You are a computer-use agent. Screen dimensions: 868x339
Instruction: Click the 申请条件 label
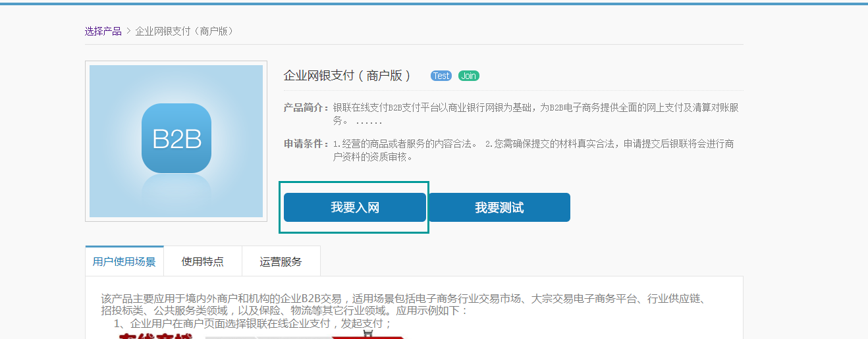(x=306, y=143)
